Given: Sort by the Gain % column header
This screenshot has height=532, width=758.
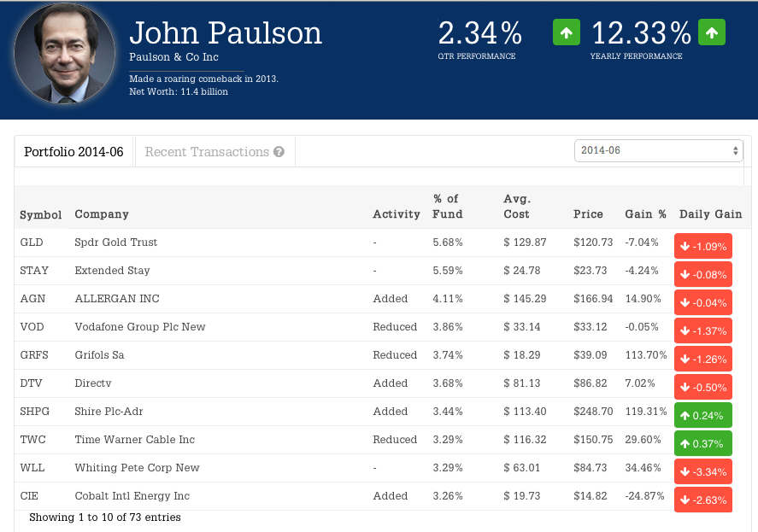Looking at the screenshot, I should (x=645, y=214).
